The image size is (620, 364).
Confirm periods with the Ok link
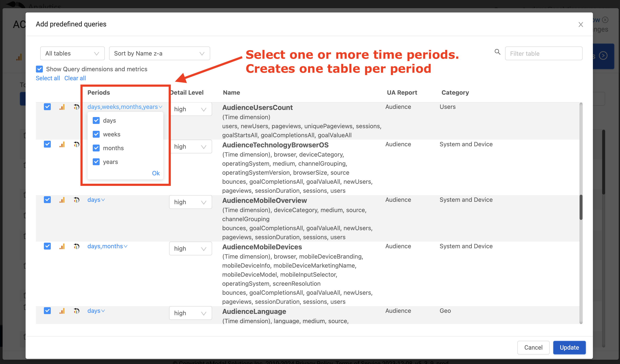coord(156,173)
